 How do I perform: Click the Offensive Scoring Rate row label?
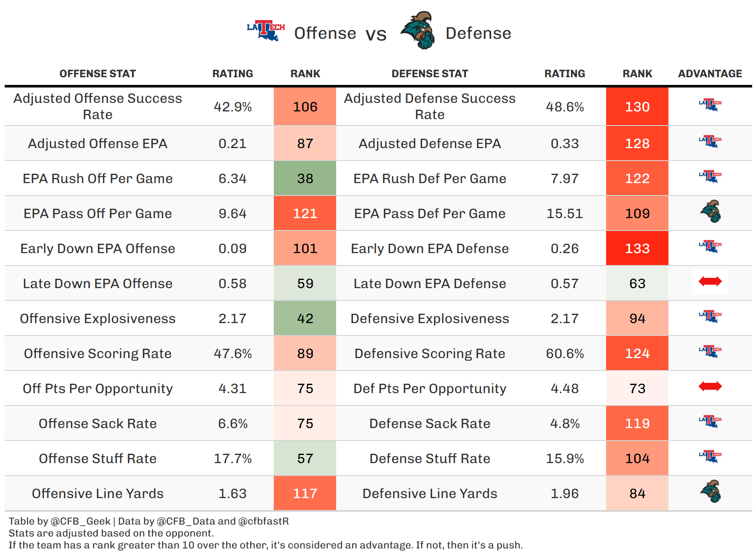(x=97, y=353)
